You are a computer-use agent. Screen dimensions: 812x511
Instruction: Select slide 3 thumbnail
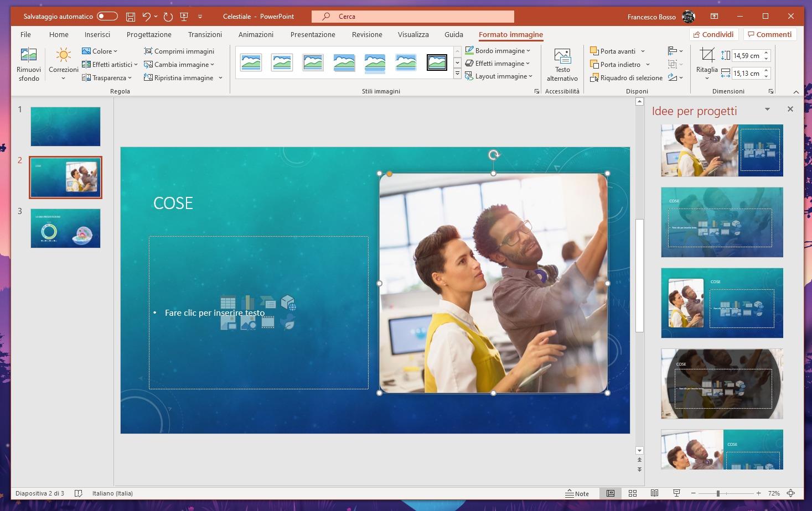(65, 228)
